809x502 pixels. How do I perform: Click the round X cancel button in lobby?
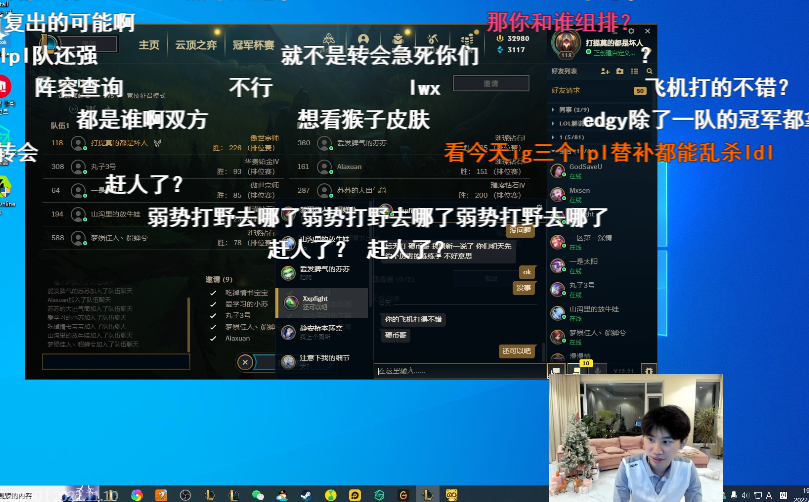pyautogui.click(x=246, y=363)
